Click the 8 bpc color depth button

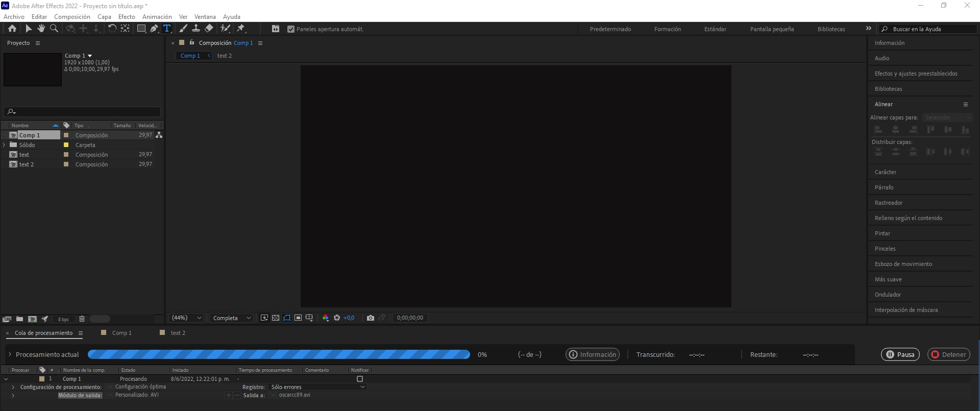point(64,319)
